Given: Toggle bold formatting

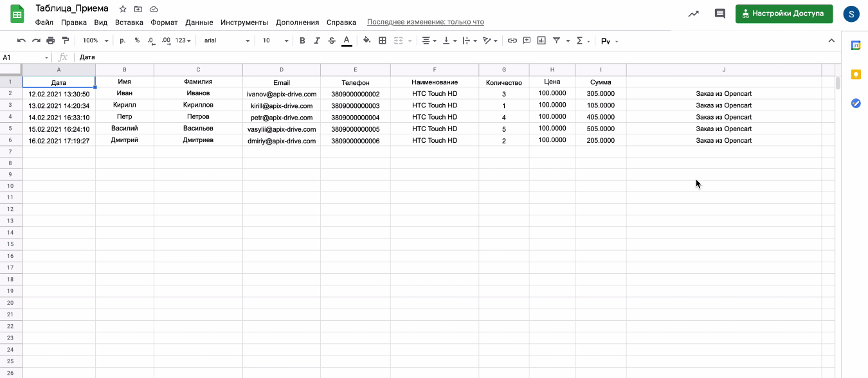Looking at the screenshot, I should point(302,40).
